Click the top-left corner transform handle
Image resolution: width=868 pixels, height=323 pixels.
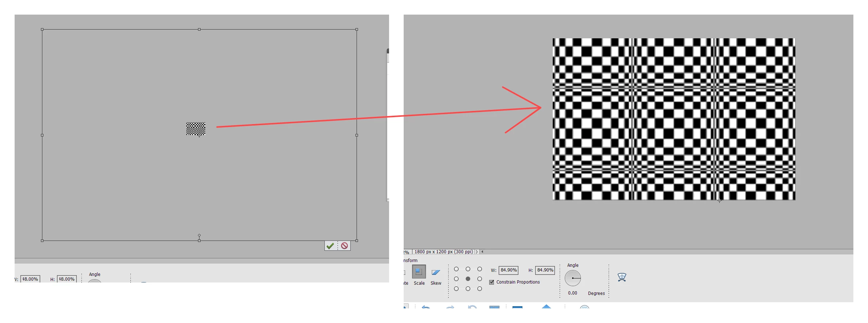[42, 29]
